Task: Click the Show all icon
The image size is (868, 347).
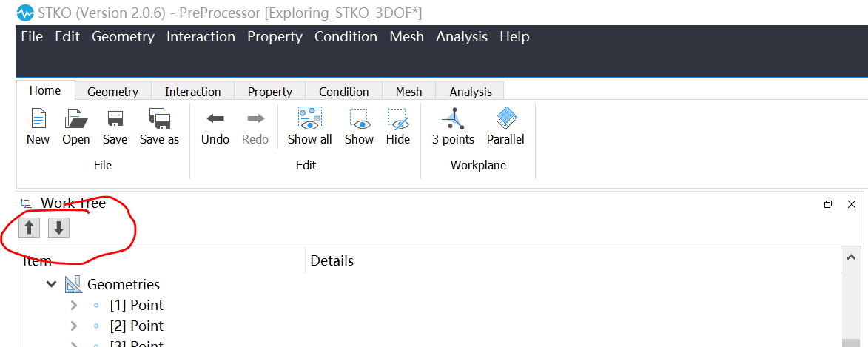Action: pos(310,118)
